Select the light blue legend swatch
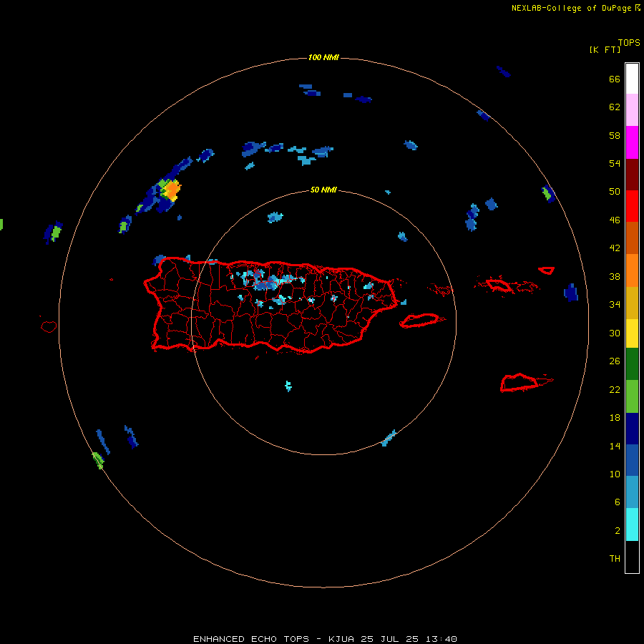This screenshot has width=644, height=644. tap(632, 492)
